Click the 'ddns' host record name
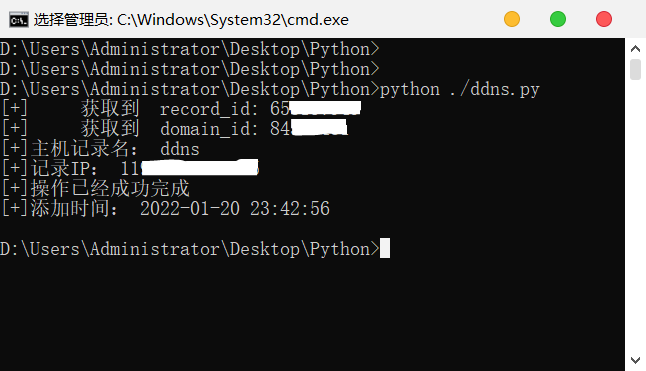This screenshot has height=371, width=646. tap(180, 149)
